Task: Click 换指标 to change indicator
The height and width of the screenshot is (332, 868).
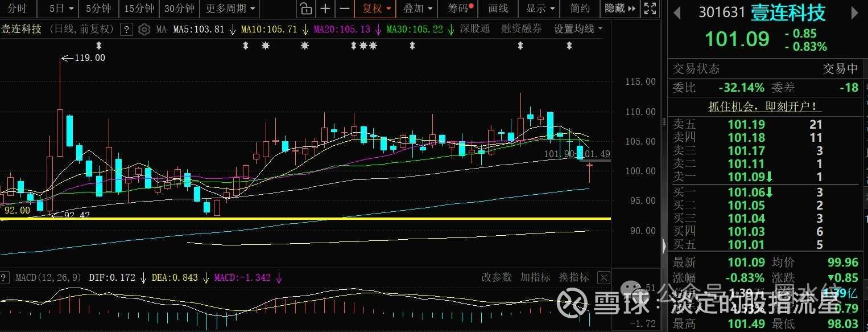Action: tap(574, 277)
